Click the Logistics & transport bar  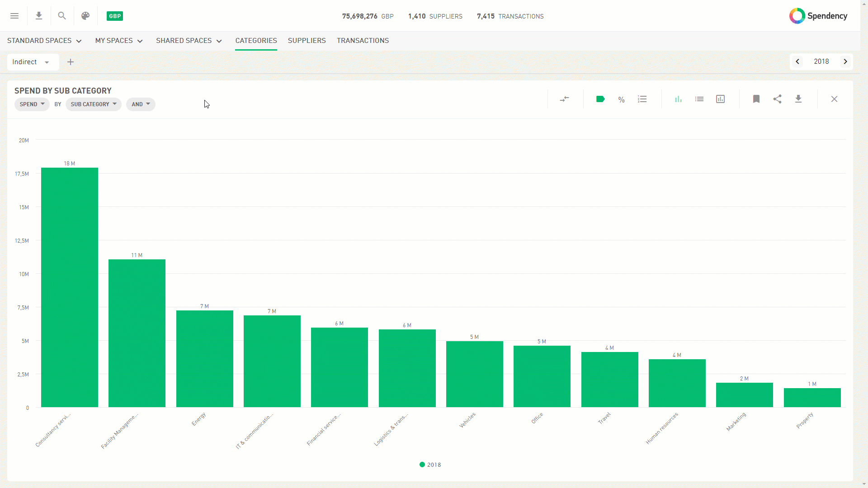pyautogui.click(x=407, y=368)
